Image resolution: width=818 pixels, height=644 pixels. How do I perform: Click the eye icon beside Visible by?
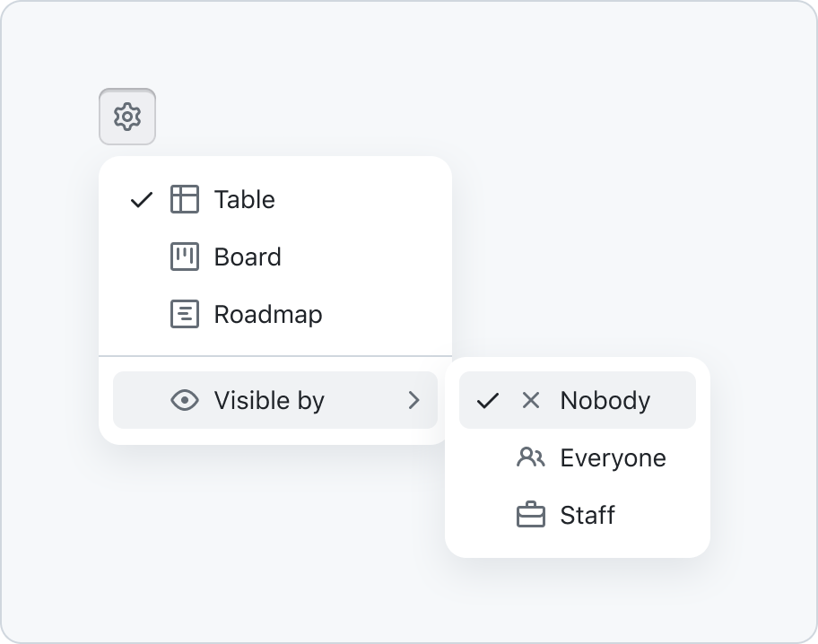pos(185,400)
